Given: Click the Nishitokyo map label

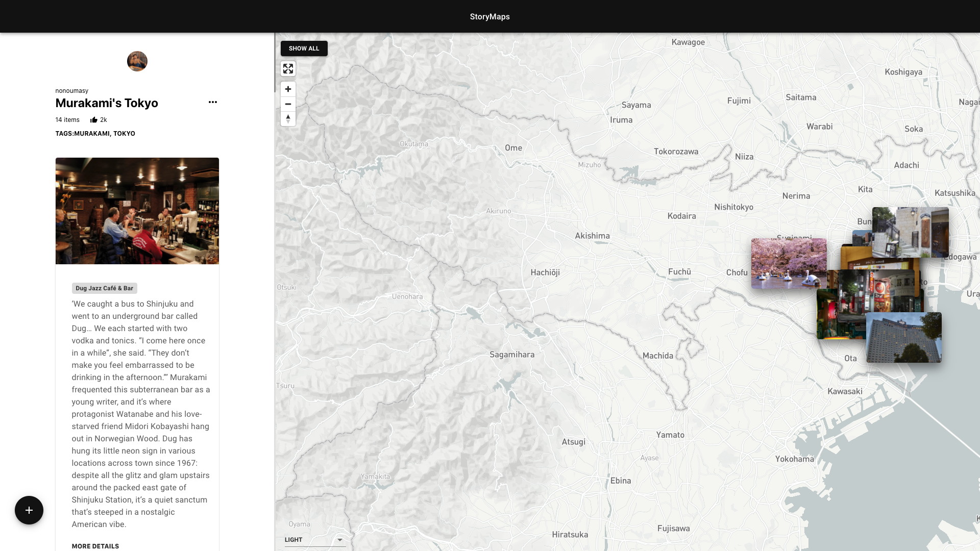Looking at the screenshot, I should click(733, 207).
